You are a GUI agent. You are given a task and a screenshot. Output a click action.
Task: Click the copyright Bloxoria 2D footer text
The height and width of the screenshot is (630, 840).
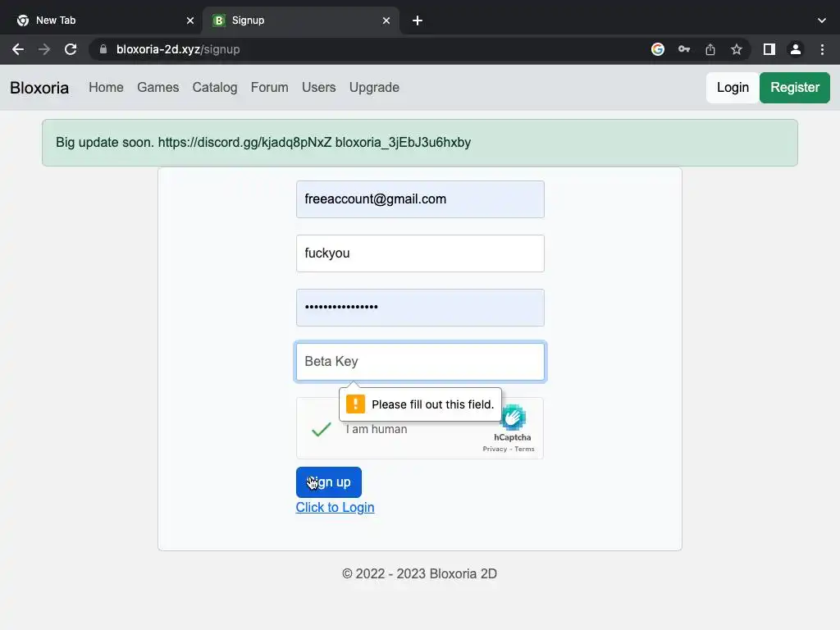coord(419,573)
